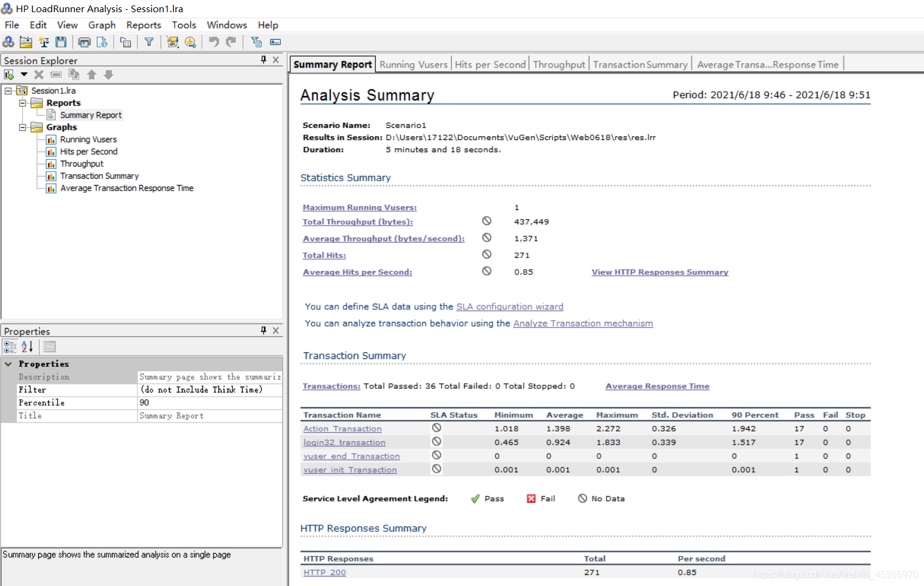Click the HTTP_200 response link

pos(324,572)
